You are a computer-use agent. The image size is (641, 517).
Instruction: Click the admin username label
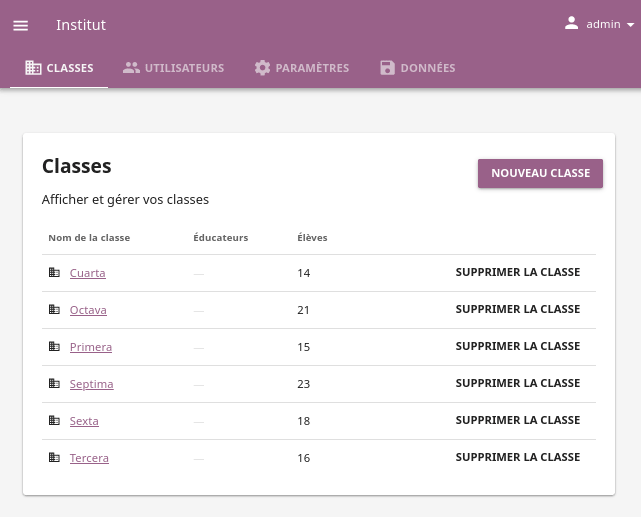point(603,25)
